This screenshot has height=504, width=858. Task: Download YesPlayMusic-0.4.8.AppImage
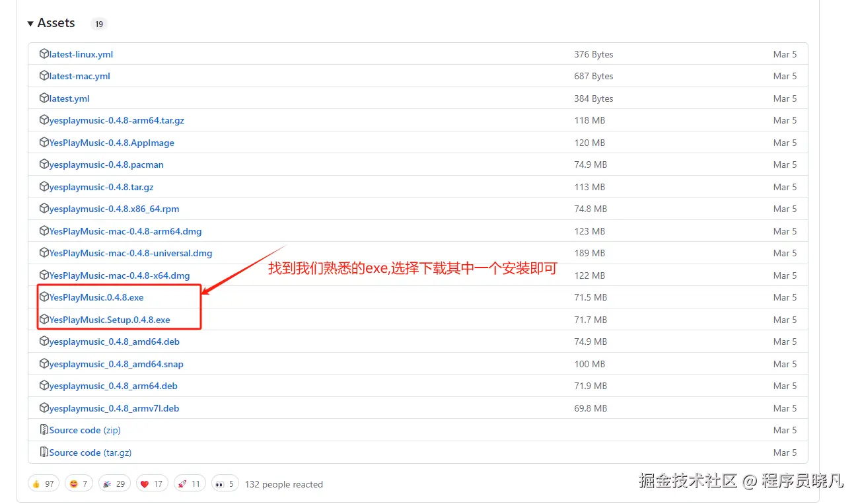point(112,143)
